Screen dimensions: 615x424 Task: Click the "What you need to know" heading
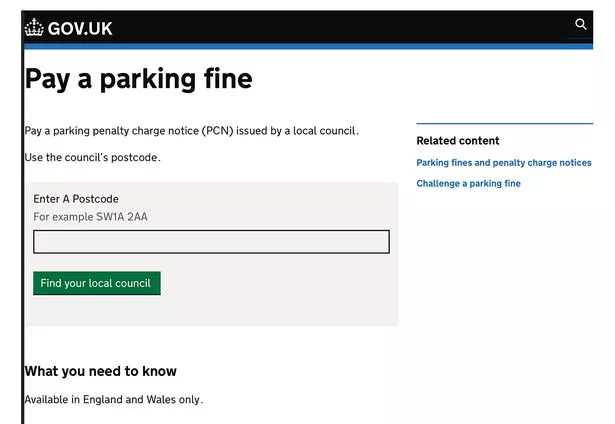100,371
